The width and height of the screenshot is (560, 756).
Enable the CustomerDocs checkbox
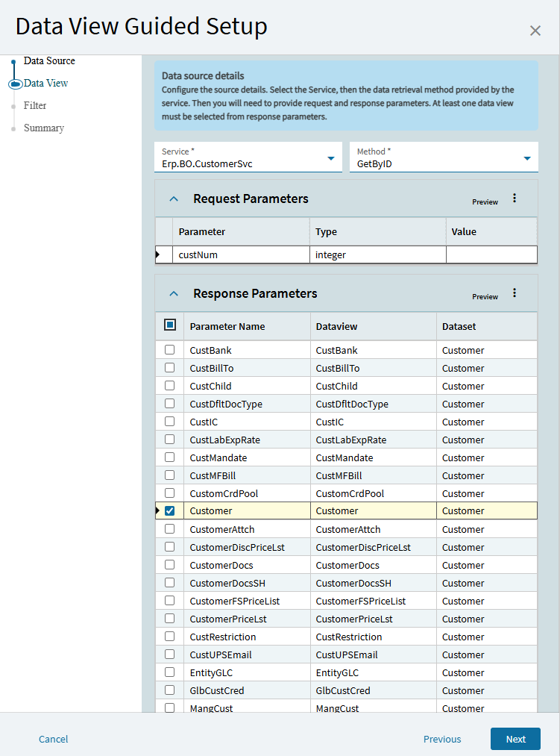coord(170,565)
